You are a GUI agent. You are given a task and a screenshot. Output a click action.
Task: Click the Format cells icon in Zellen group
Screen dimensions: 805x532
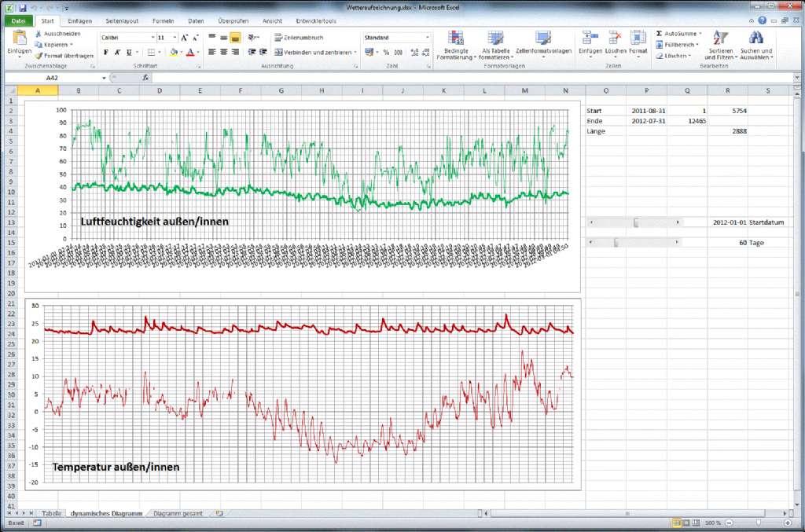(x=638, y=38)
